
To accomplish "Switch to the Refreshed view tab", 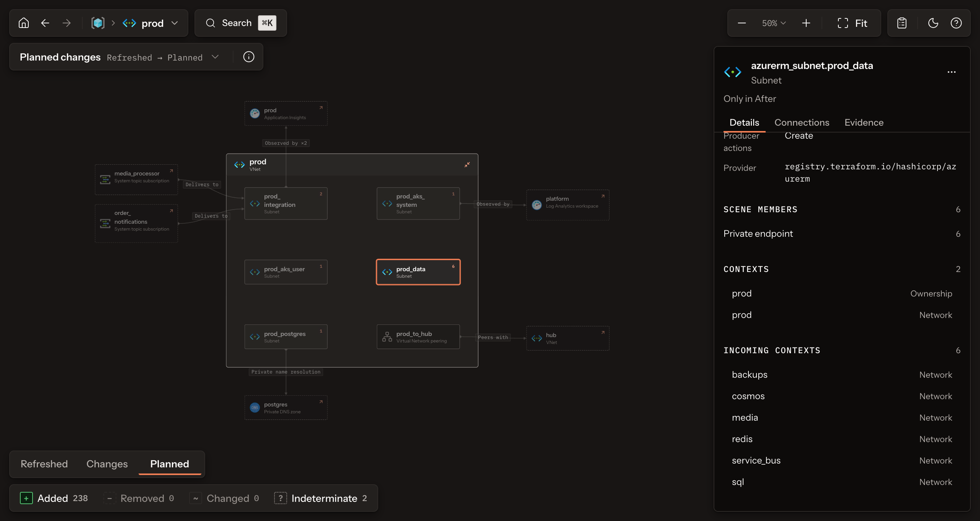I will pyautogui.click(x=44, y=464).
